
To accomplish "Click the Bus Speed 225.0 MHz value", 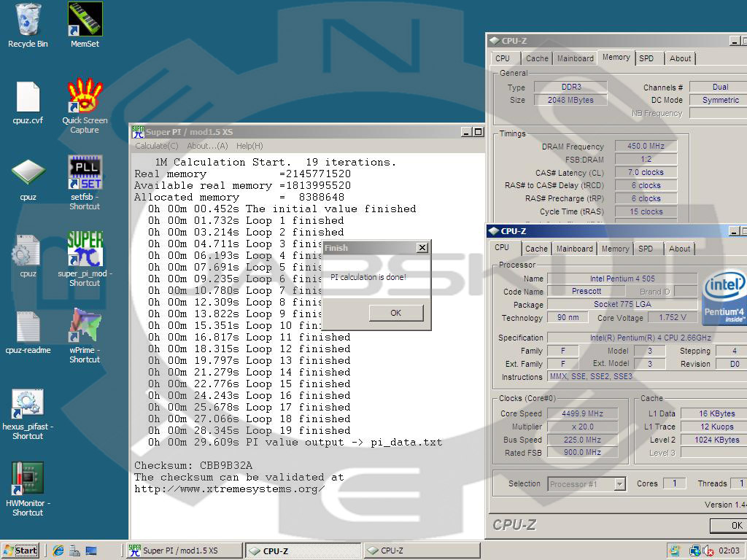I will (583, 440).
